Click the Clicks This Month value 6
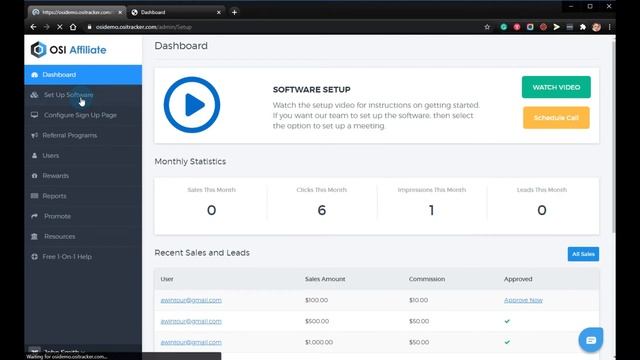The width and height of the screenshot is (640, 360). 322,210
